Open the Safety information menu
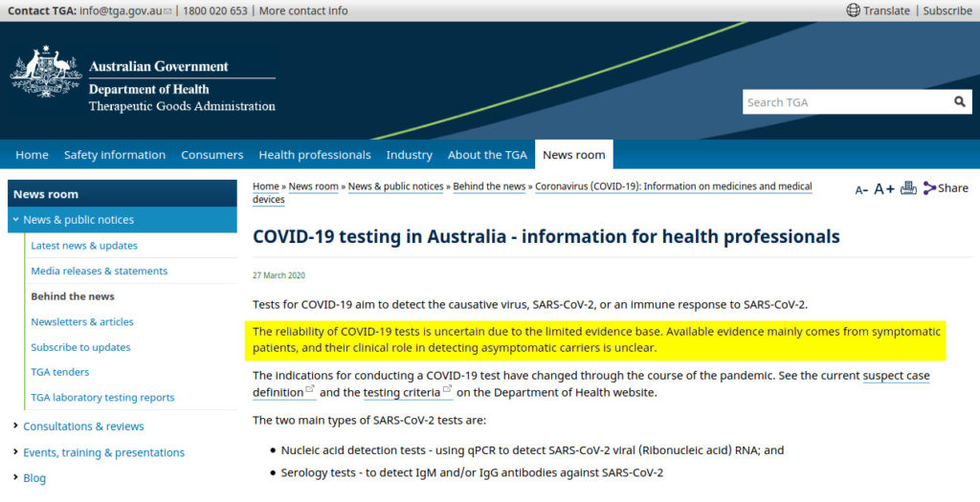 coord(114,155)
